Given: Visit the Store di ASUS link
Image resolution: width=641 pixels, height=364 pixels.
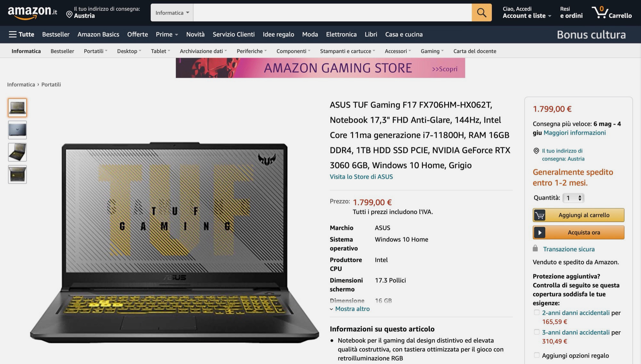Looking at the screenshot, I should pos(361,177).
